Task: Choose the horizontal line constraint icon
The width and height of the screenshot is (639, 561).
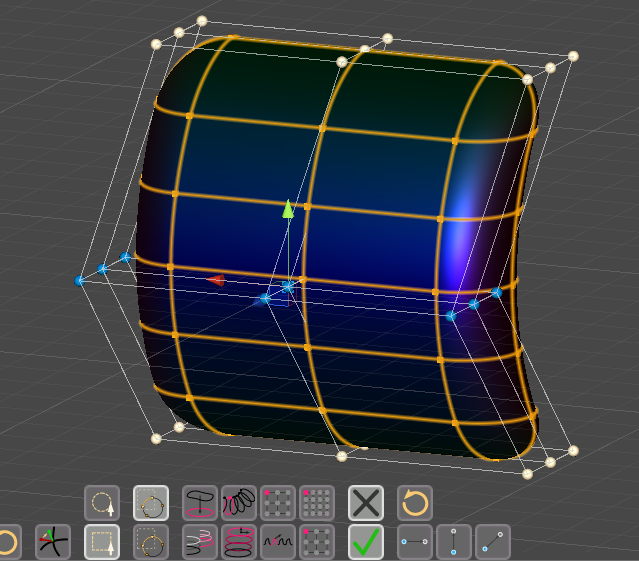Action: point(415,542)
